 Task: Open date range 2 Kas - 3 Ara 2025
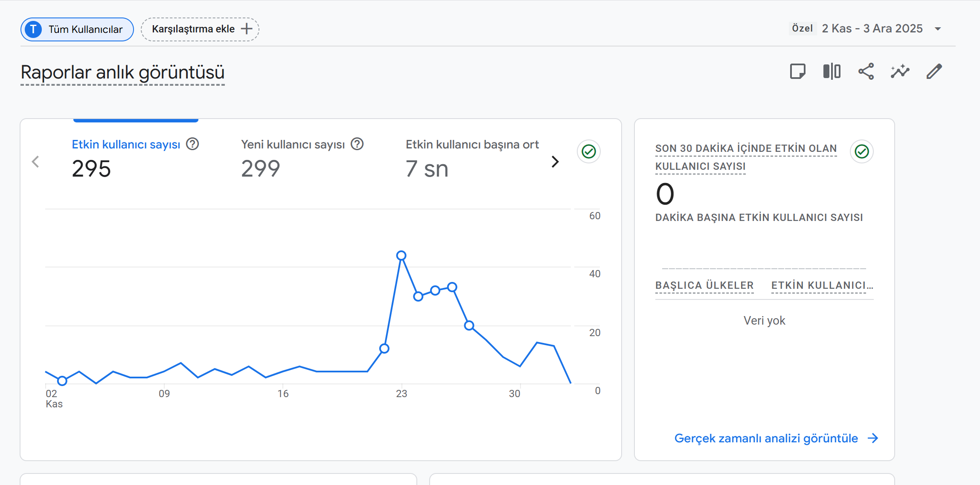pos(872,29)
